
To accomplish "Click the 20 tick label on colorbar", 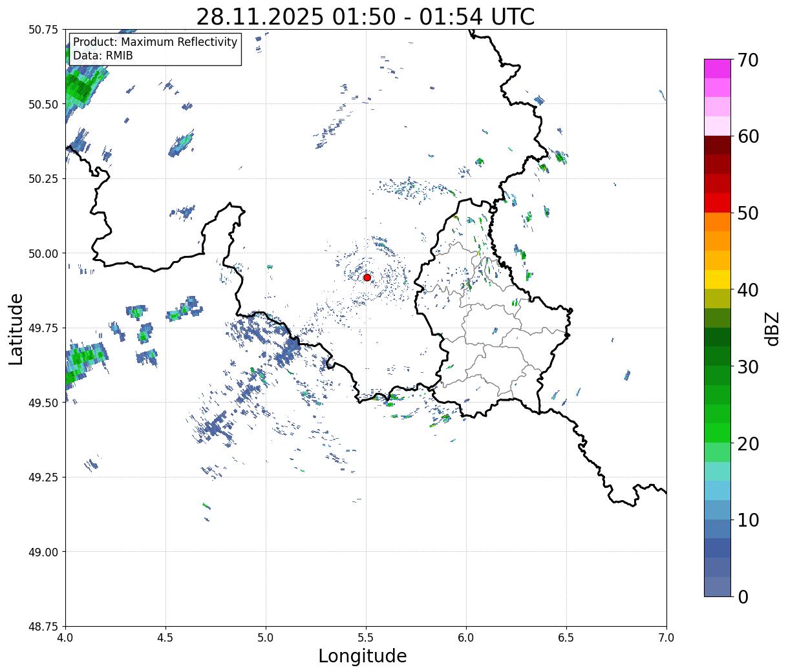I will pos(748,443).
